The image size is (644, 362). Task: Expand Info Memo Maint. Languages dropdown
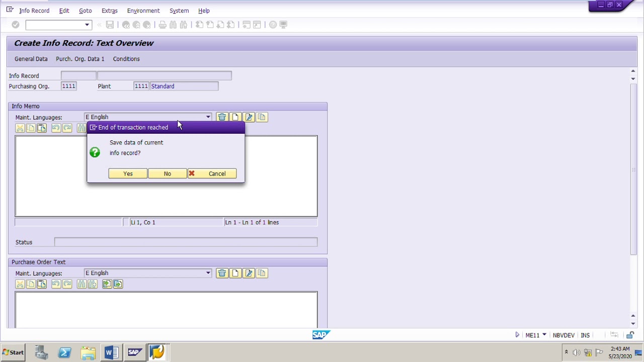pyautogui.click(x=208, y=117)
